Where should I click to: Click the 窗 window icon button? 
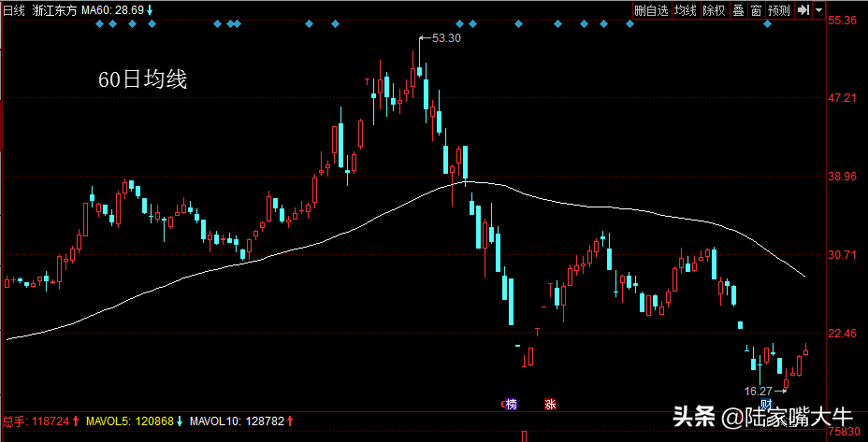756,10
